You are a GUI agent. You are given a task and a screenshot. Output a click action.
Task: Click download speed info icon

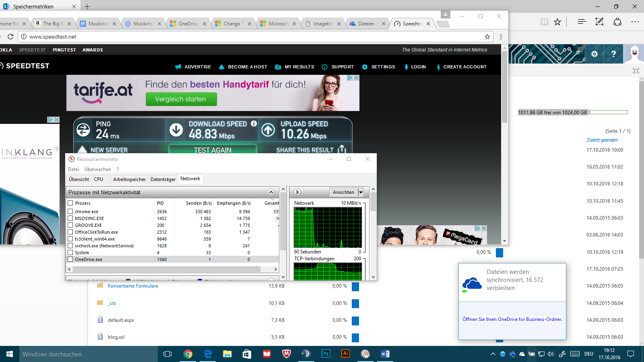click(254, 123)
